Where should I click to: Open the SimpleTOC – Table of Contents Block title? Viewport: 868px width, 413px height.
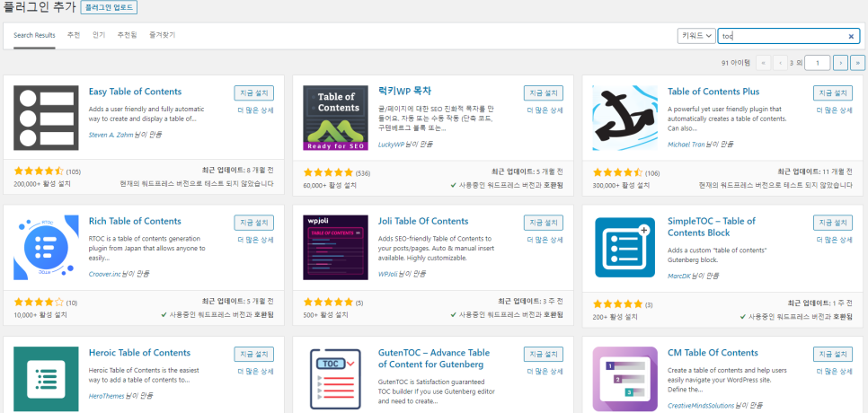pyautogui.click(x=712, y=226)
